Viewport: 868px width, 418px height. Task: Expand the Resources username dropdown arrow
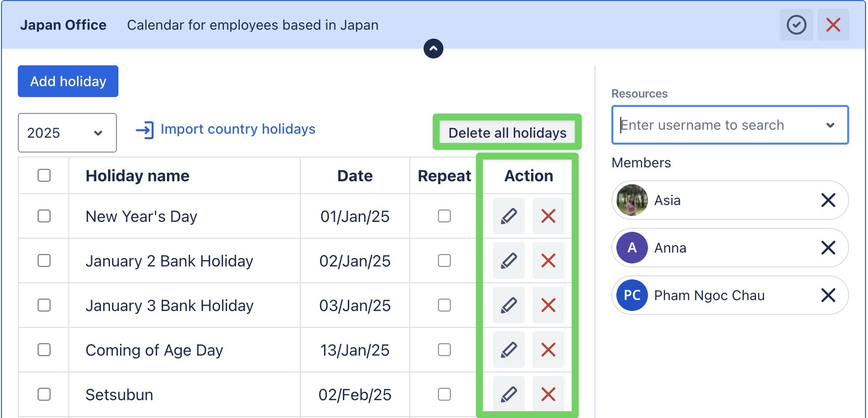[x=830, y=125]
